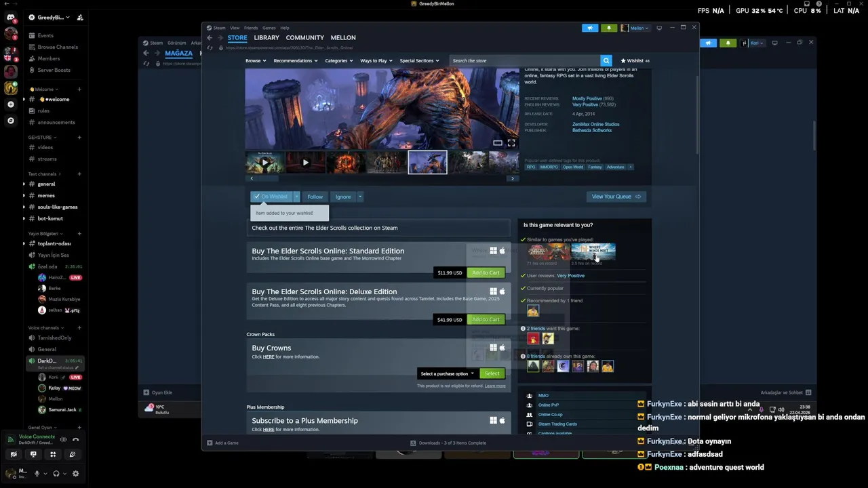The image size is (868, 488).
Task: Create channel in Text channels category
Action: (x=79, y=174)
